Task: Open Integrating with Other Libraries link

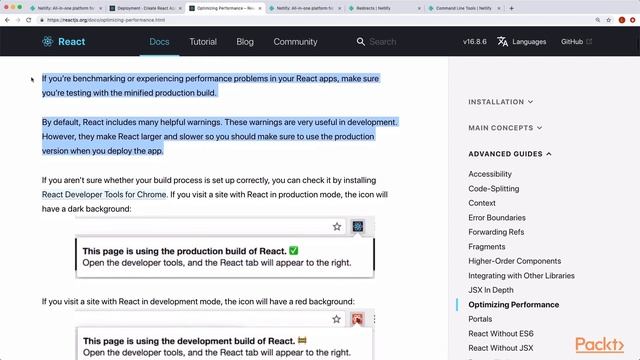Action: click(521, 276)
